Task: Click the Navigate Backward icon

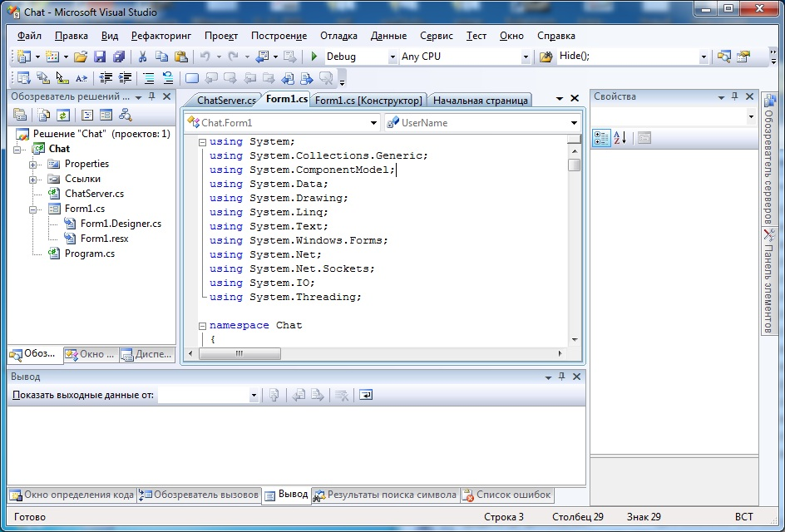Action: (262, 57)
